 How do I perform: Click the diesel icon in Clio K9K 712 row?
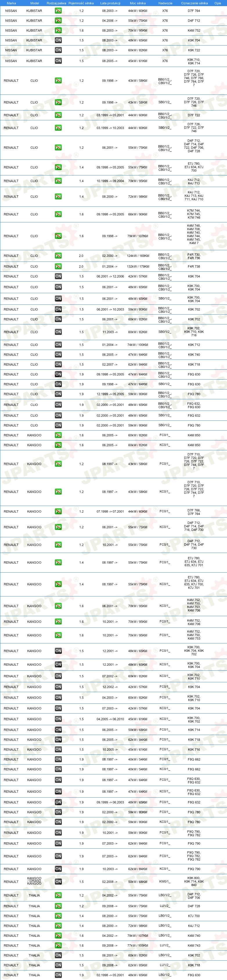click(58, 345)
